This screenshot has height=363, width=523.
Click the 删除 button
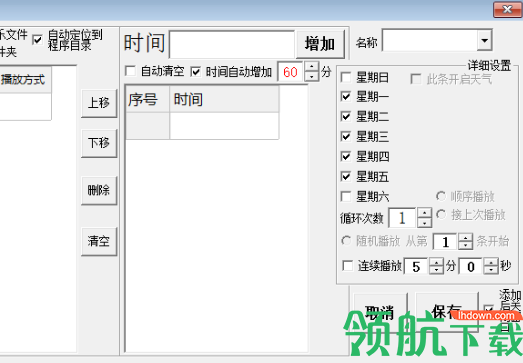(99, 191)
